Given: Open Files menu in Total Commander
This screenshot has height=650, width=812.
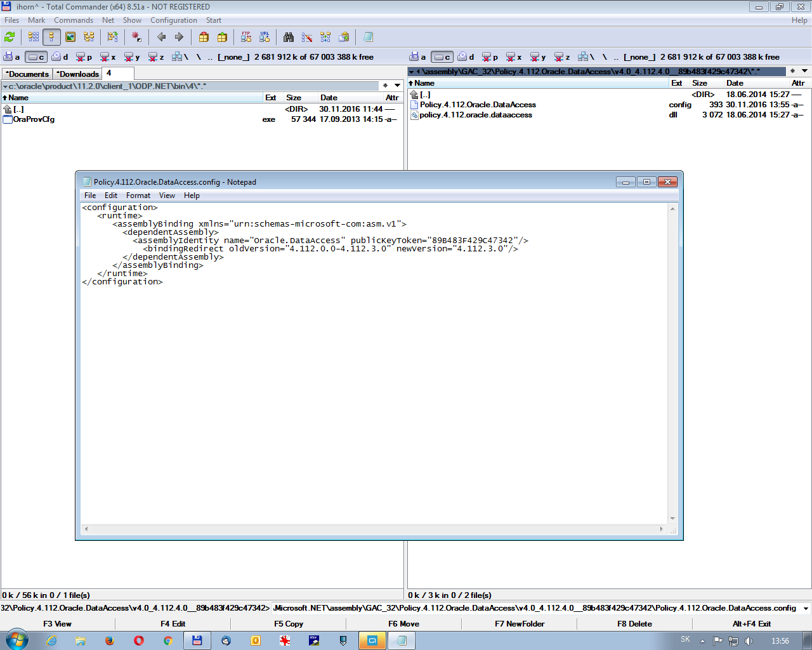Looking at the screenshot, I should [11, 20].
